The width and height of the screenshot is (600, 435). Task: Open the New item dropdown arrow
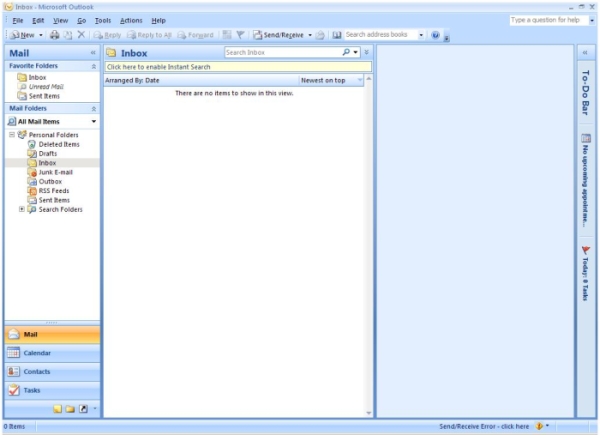(41, 35)
